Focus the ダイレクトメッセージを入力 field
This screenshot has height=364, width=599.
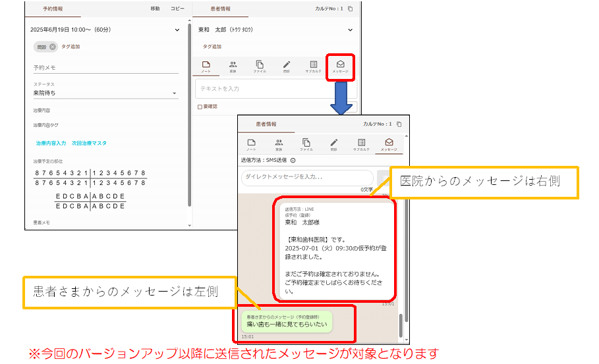click(307, 177)
